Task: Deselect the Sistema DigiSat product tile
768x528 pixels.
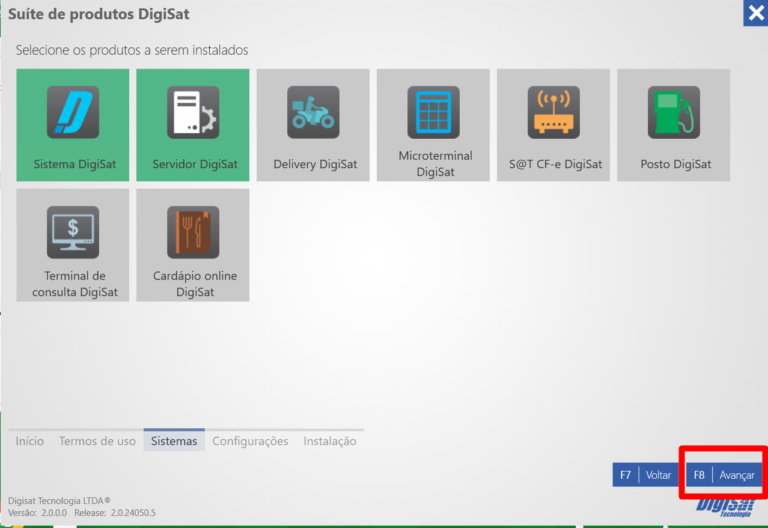Action: click(x=72, y=125)
